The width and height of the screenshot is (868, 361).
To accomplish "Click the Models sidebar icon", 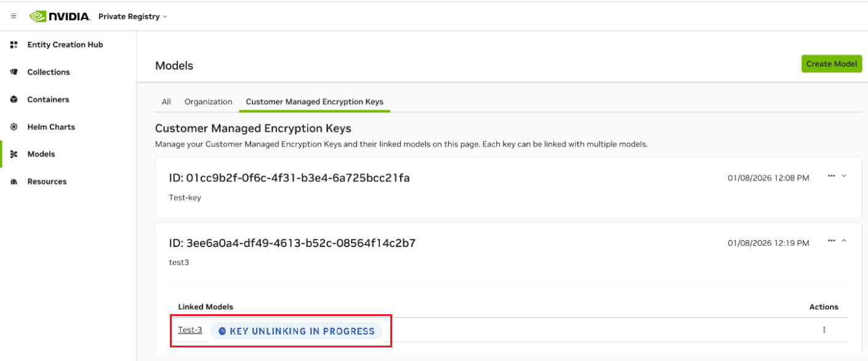I will click(14, 154).
